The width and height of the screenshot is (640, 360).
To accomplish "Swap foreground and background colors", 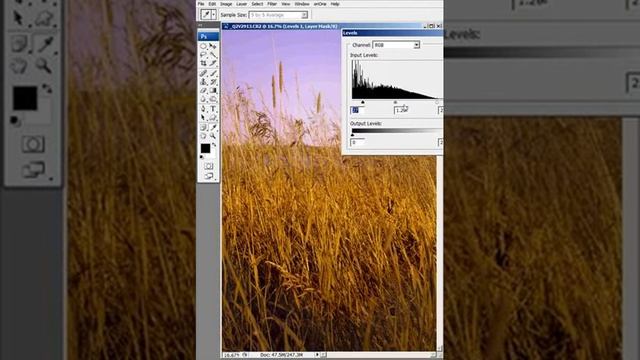I will pyautogui.click(x=214, y=144).
